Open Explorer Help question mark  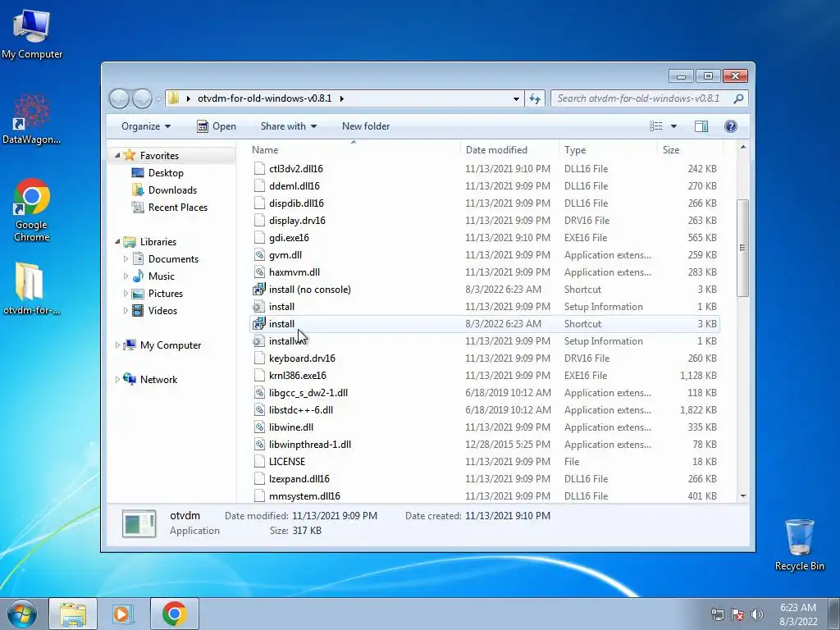click(x=731, y=126)
